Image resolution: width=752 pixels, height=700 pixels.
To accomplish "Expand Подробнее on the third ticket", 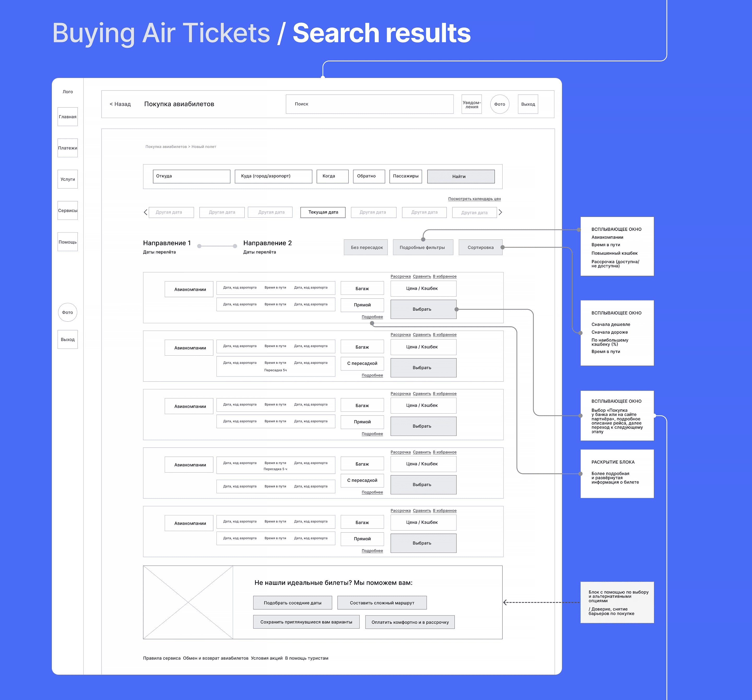I will (x=372, y=434).
